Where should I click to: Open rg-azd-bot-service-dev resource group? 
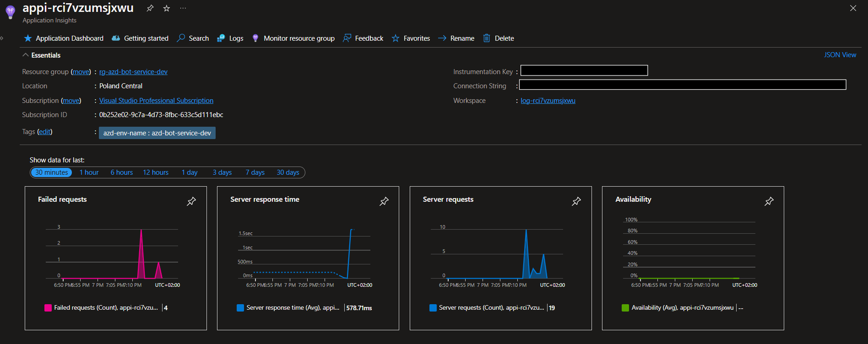point(133,72)
